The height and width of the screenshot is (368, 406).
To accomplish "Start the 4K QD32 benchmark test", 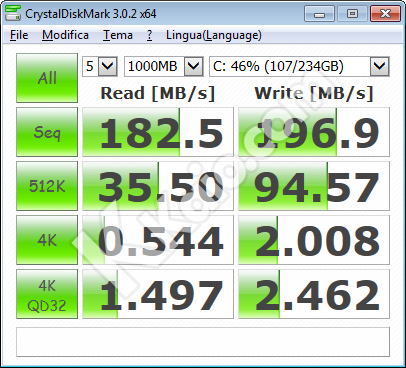I will coord(47,294).
